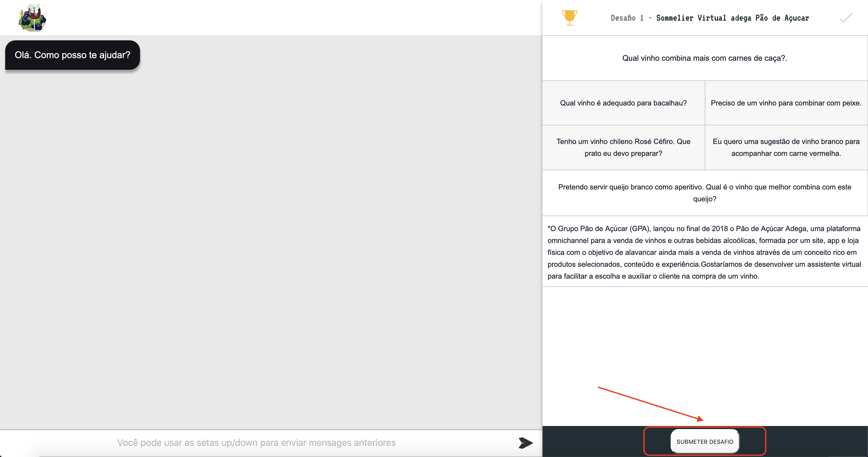The height and width of the screenshot is (457, 868).
Task: Click the yellow trophy icon
Action: pyautogui.click(x=569, y=18)
